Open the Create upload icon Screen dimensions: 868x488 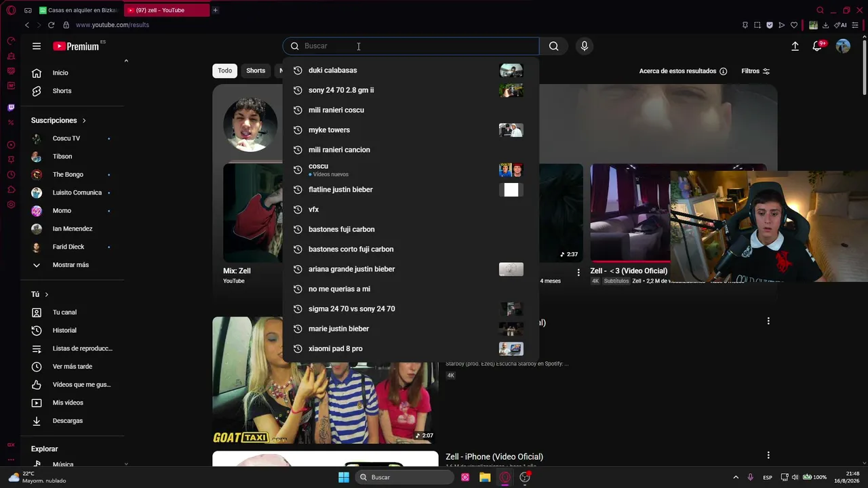coord(795,46)
